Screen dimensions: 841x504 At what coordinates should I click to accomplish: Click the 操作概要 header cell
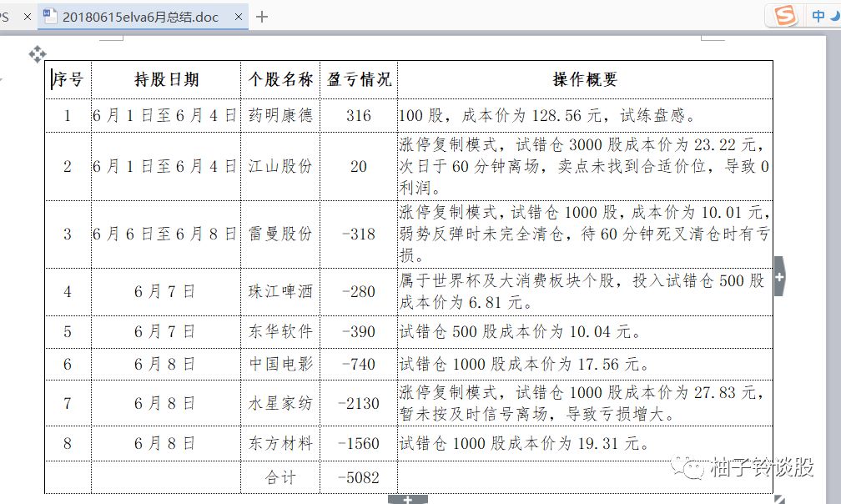click(585, 80)
